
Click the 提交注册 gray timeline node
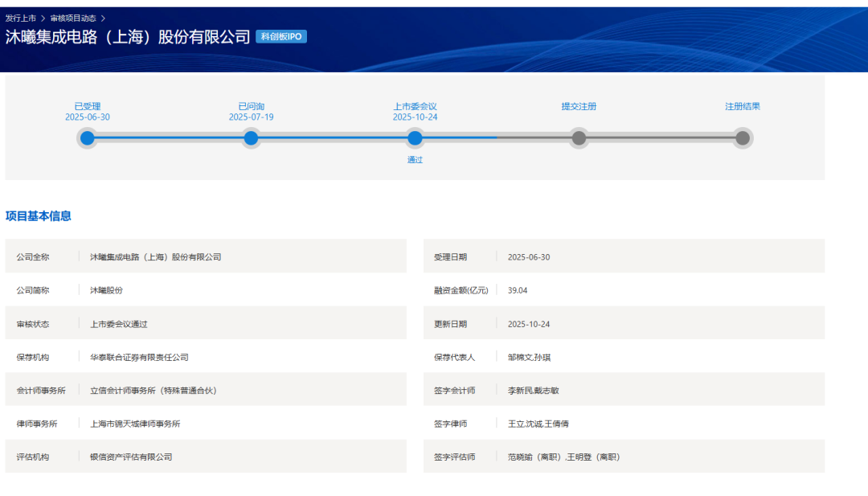tap(579, 138)
